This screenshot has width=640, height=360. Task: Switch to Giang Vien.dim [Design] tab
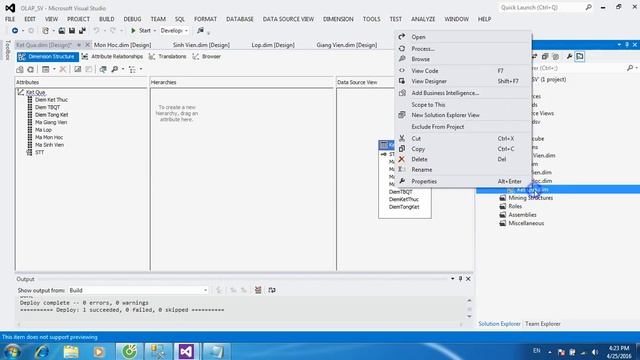(347, 45)
